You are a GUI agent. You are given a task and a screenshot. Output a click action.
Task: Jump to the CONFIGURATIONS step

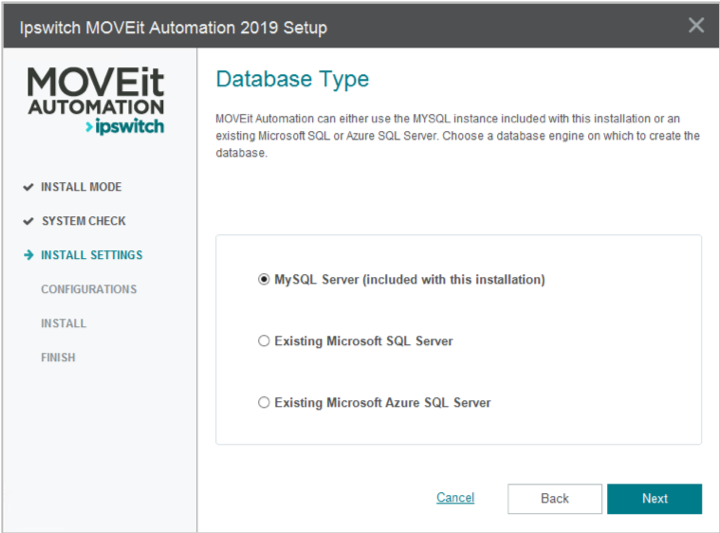89,289
